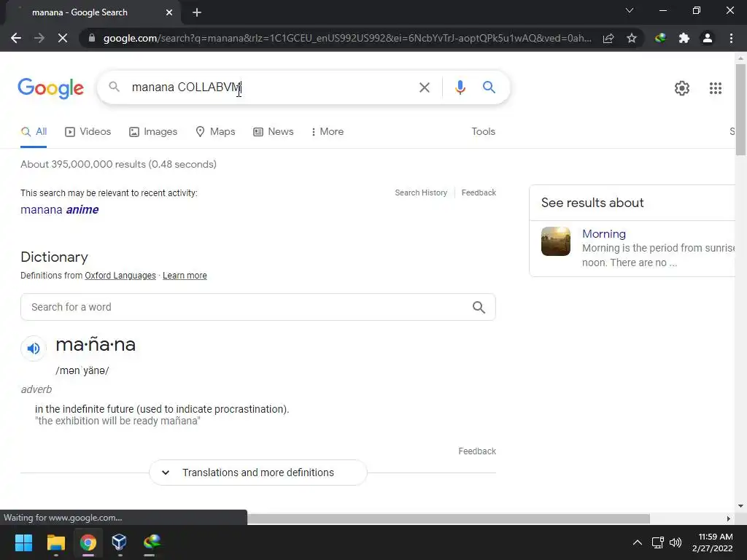This screenshot has height=560, width=747.
Task: Click the network tray icon
Action: (x=658, y=542)
